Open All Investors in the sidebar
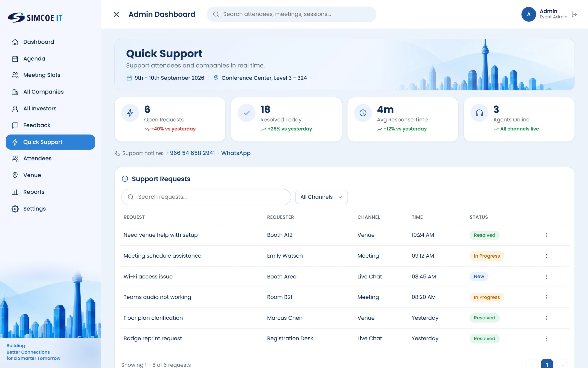Viewport: 588px width, 368px height. [x=50, y=108]
